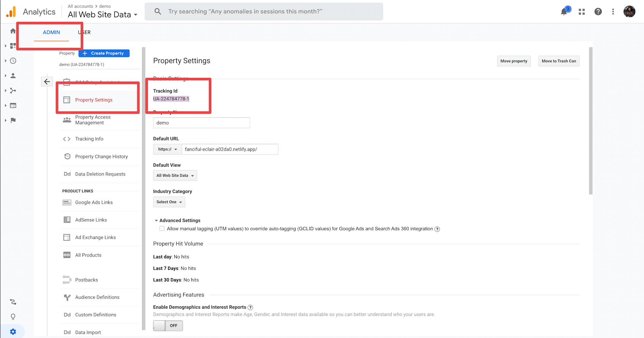Open the Realtime clock icon

point(13,61)
